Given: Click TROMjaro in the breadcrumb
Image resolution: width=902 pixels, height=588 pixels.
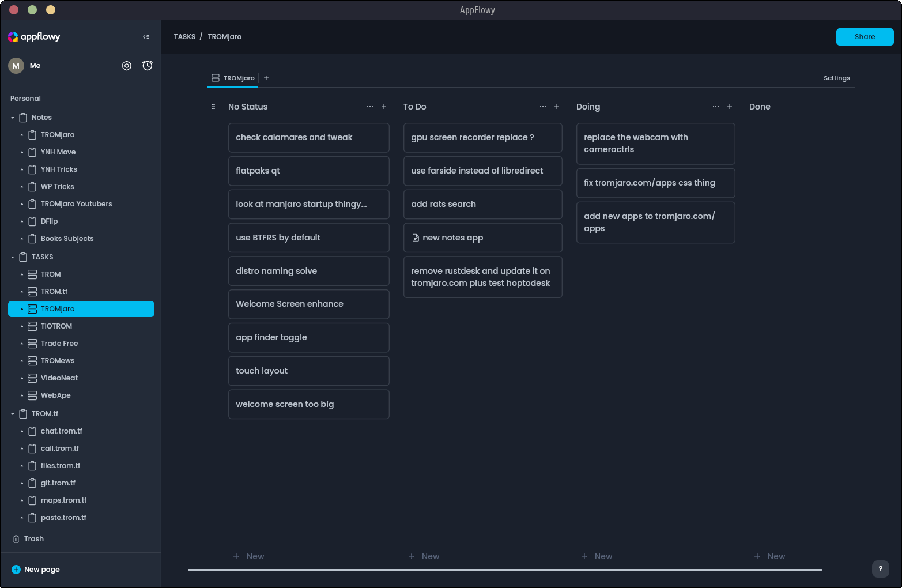Looking at the screenshot, I should point(225,37).
